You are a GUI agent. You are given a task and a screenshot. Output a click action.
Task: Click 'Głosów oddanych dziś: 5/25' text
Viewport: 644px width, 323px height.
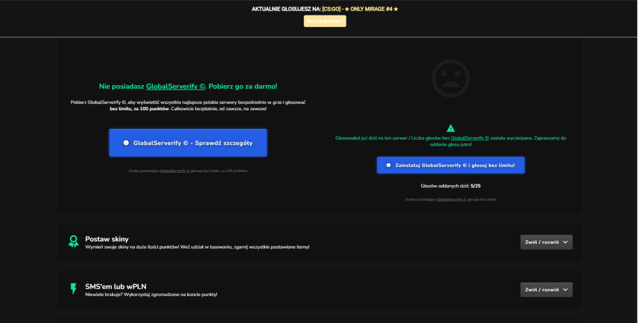pyautogui.click(x=451, y=186)
